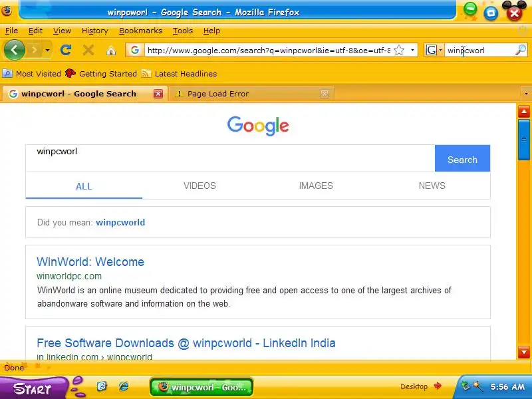Screen dimensions: 532x399
Task: Click the blue Search button
Action: (462, 158)
